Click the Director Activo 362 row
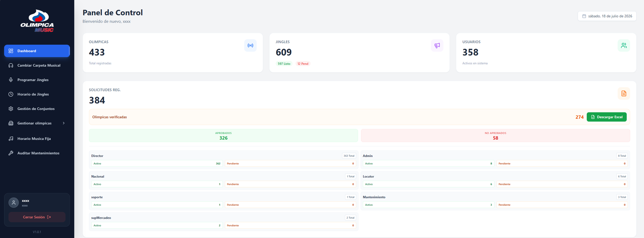The height and width of the screenshot is (238, 644). pos(157,164)
